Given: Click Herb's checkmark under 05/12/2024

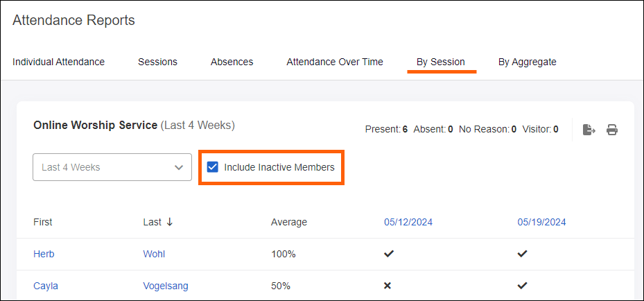Looking at the screenshot, I should (389, 254).
